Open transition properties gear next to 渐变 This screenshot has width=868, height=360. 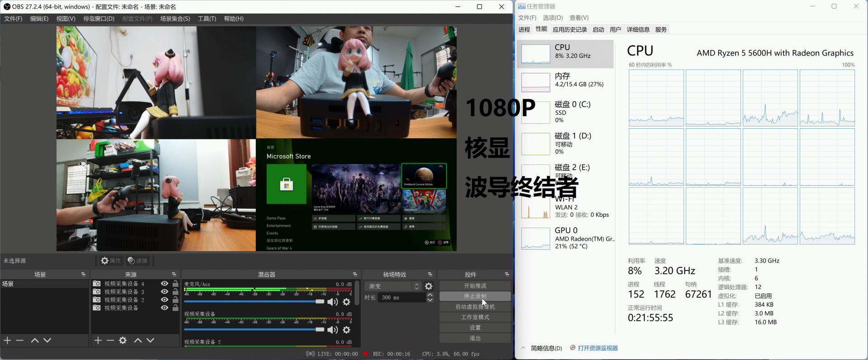pyautogui.click(x=429, y=286)
